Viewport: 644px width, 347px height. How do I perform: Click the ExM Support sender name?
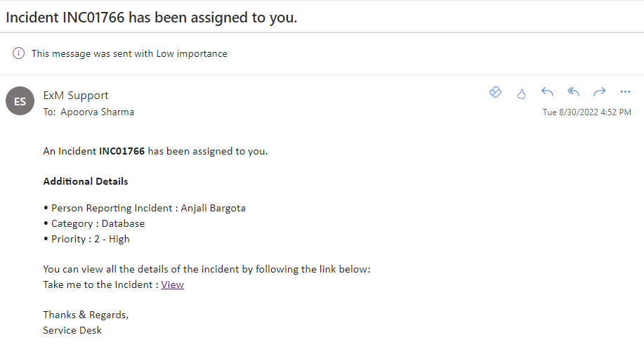(76, 96)
